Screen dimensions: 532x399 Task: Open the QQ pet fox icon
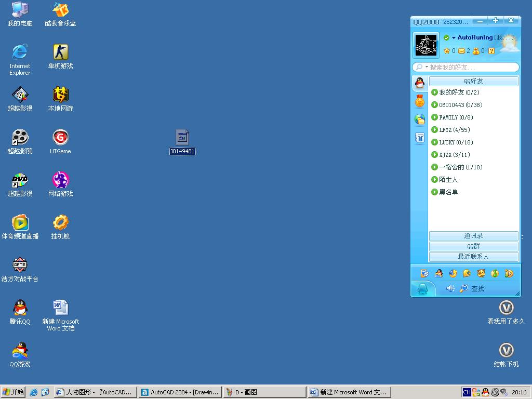pos(481,273)
